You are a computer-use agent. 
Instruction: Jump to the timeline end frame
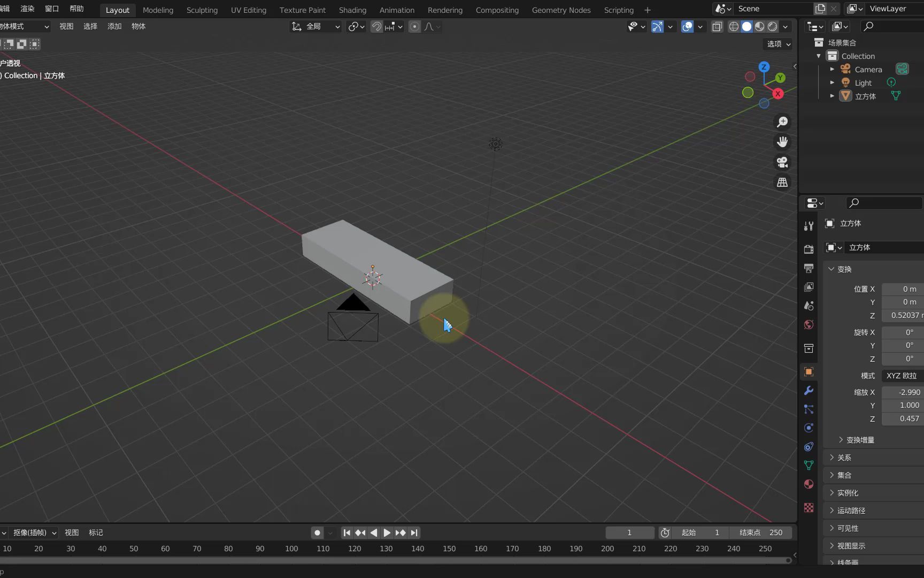[x=414, y=533]
